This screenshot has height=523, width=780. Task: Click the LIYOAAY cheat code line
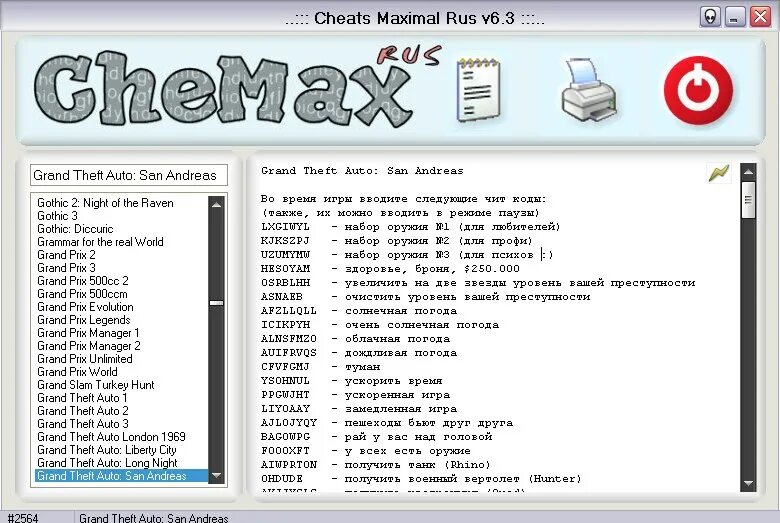pyautogui.click(x=359, y=409)
